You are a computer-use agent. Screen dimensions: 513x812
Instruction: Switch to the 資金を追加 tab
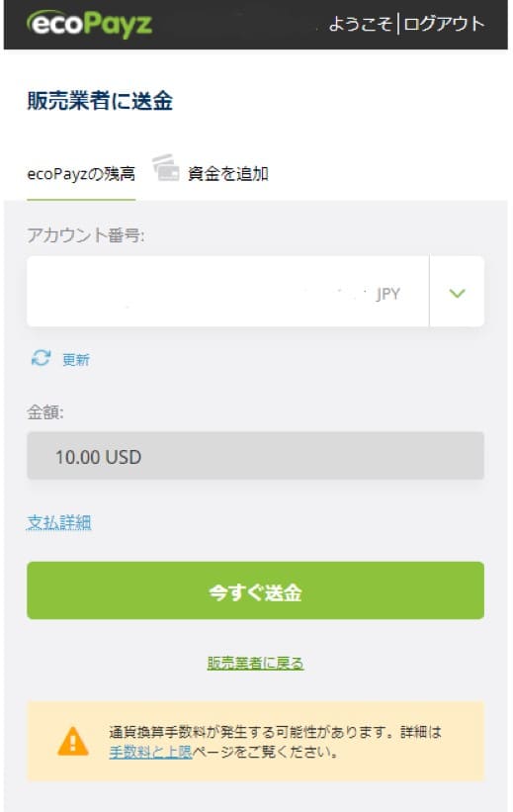pyautogui.click(x=227, y=174)
